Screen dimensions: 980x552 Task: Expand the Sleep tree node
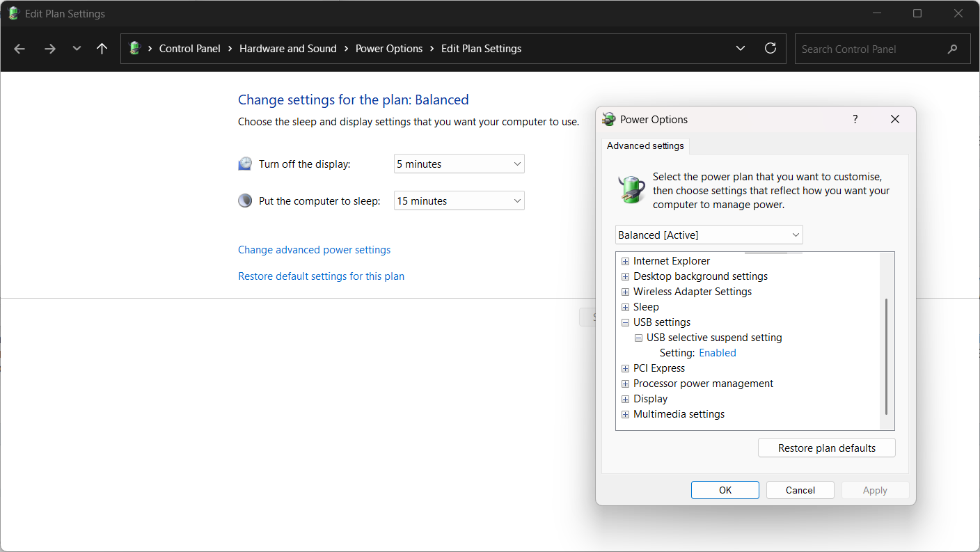coord(625,307)
